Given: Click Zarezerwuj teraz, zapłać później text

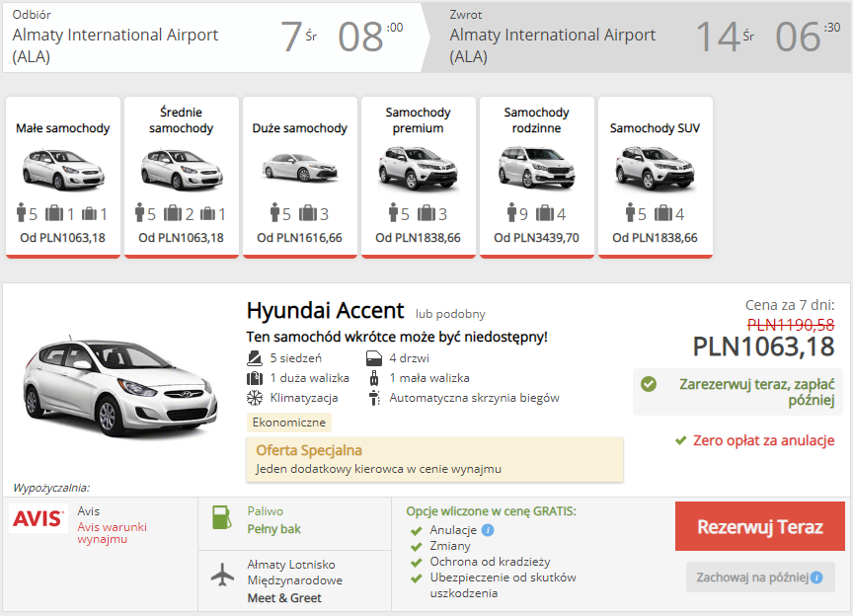Looking at the screenshot, I should pos(756,392).
